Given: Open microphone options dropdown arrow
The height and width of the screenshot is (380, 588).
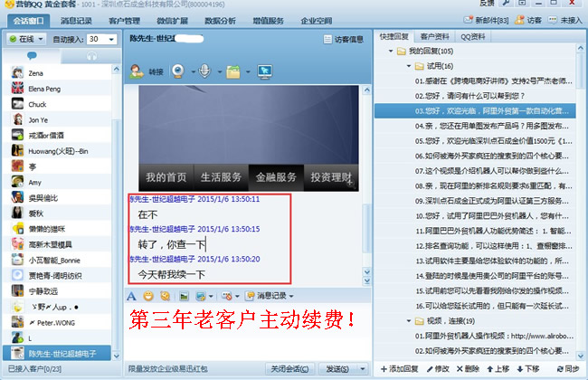Looking at the screenshot, I should 220,71.
